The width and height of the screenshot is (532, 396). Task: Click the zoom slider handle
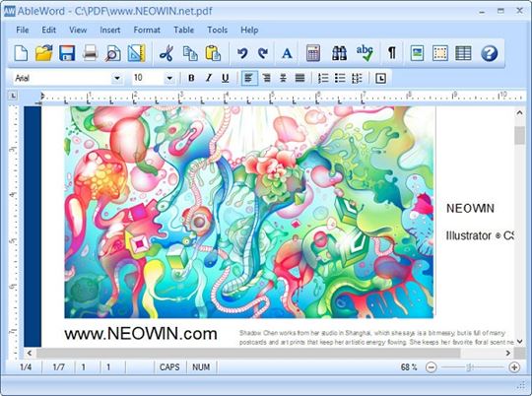pos(470,367)
